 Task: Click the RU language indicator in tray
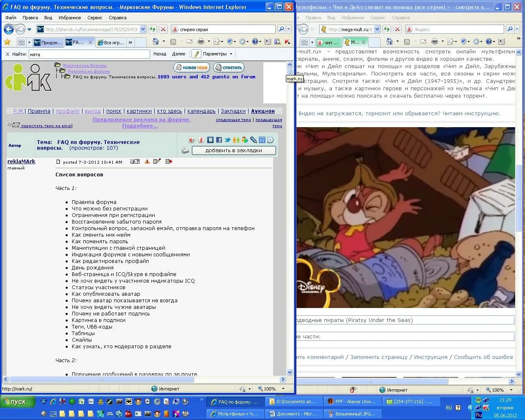pos(449,408)
